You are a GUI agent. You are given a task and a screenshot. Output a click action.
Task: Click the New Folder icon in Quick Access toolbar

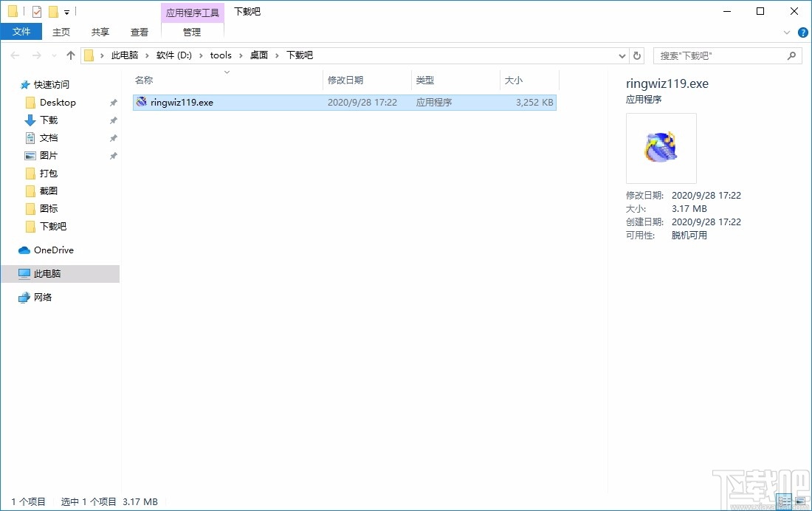click(x=53, y=11)
